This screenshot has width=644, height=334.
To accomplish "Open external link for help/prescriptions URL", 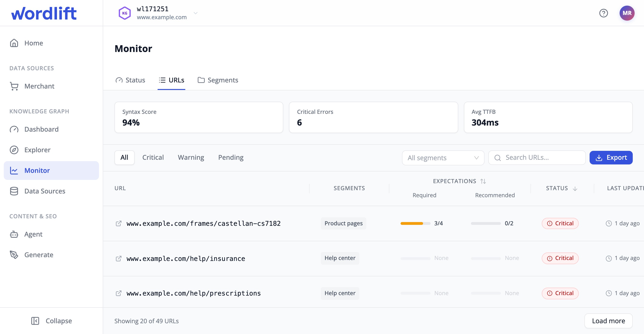I will (x=118, y=293).
